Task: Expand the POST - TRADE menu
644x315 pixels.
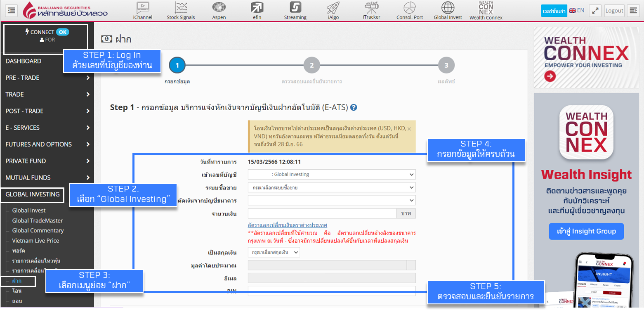Action: coord(47,111)
